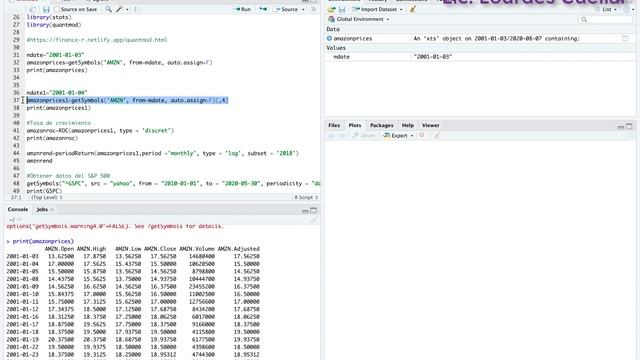
Task: Run the selected line with Run button
Action: (243, 9)
